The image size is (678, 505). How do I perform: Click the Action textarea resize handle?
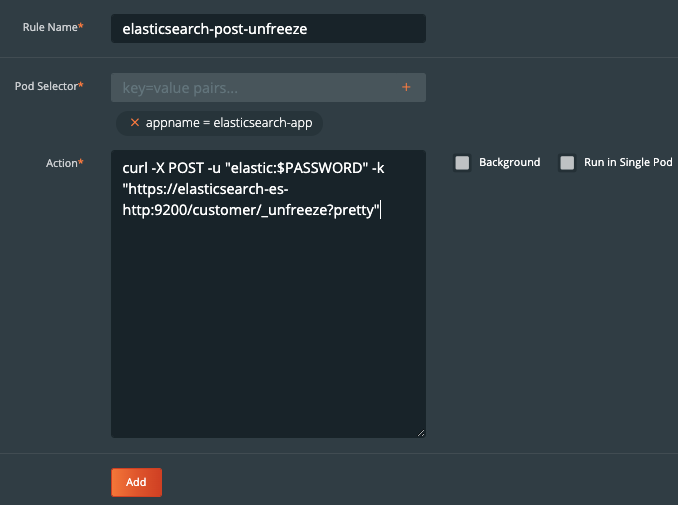click(x=420, y=432)
